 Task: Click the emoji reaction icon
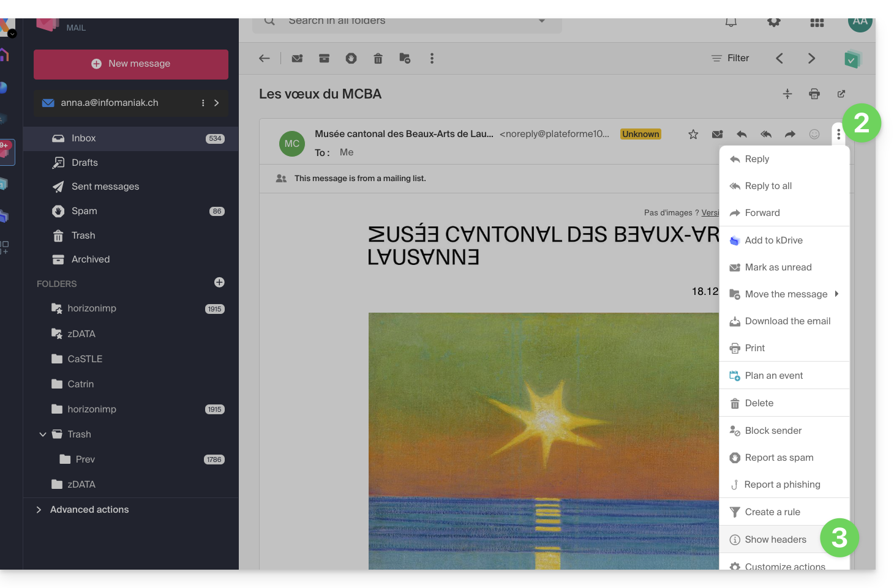(814, 134)
